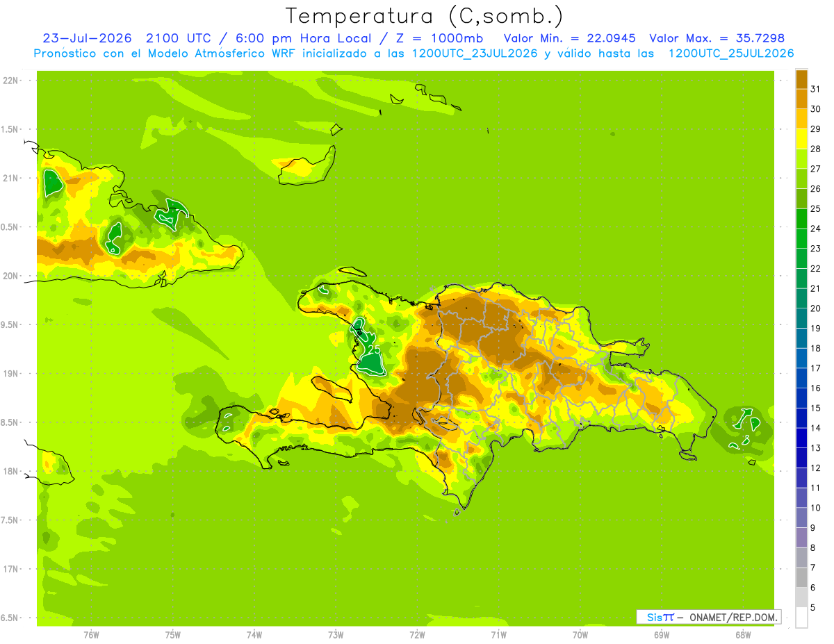Click the colorbar label "28"

815,149
